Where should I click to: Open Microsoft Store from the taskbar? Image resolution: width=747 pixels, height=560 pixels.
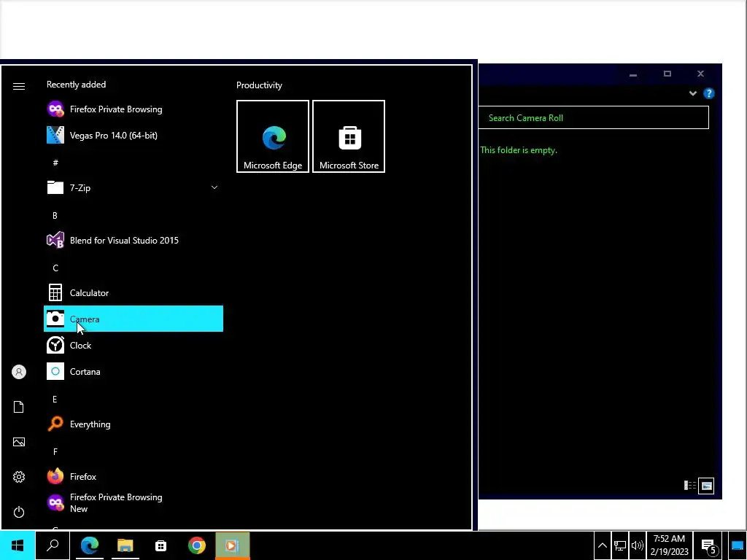pyautogui.click(x=161, y=545)
